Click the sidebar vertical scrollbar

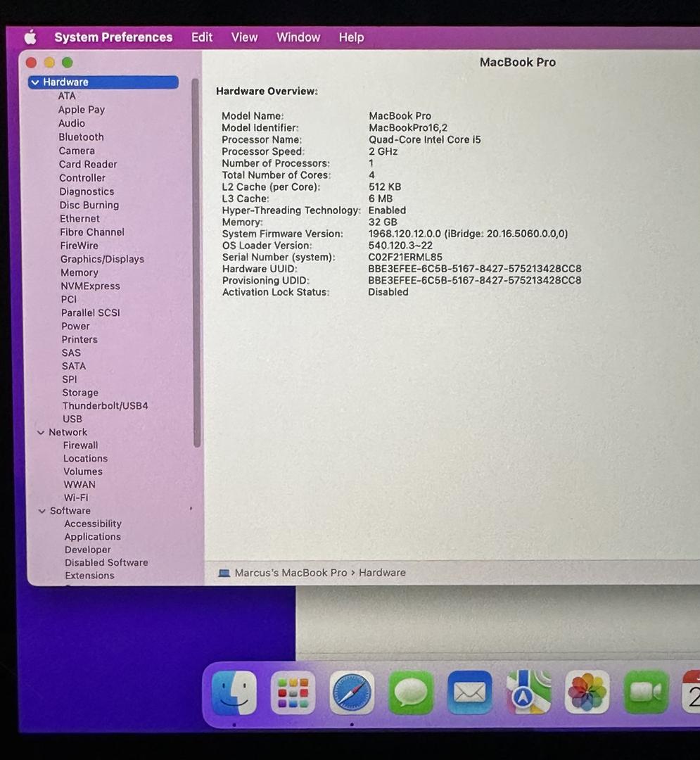coord(196,260)
